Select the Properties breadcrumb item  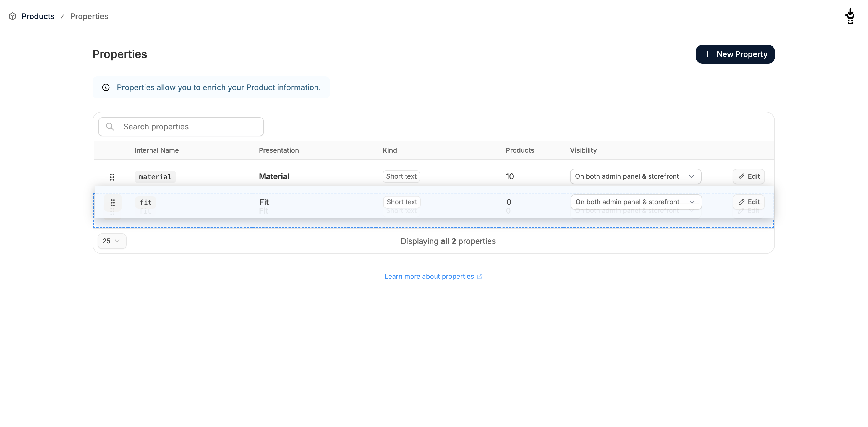coord(89,16)
